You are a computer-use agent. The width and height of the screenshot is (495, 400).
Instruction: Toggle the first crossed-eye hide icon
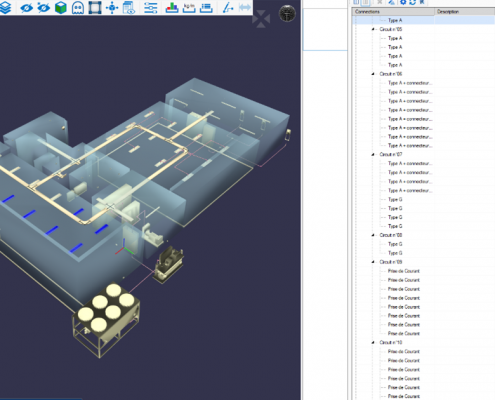(x=26, y=8)
